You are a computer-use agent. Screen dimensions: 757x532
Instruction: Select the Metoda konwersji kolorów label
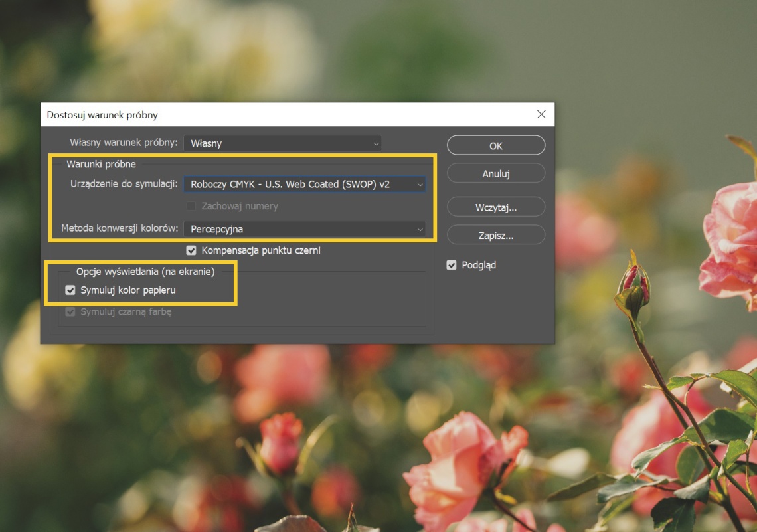[120, 228]
